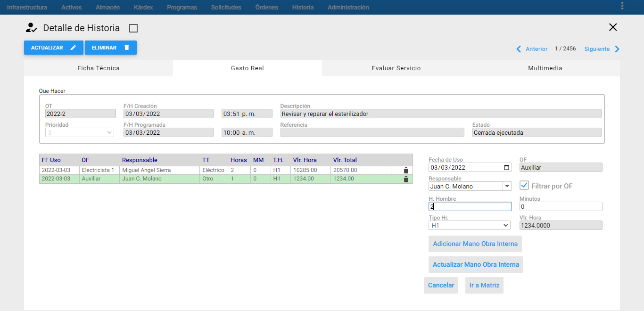
Task: Open the Kárdex menu
Action: click(x=143, y=7)
